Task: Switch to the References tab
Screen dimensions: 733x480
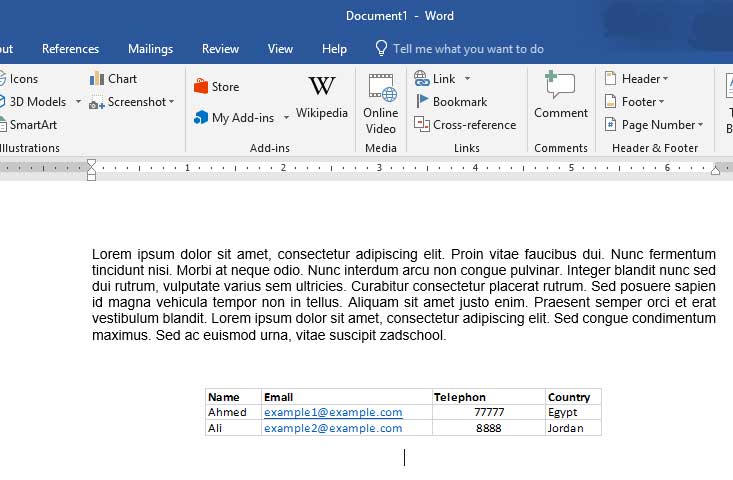Action: (x=71, y=49)
